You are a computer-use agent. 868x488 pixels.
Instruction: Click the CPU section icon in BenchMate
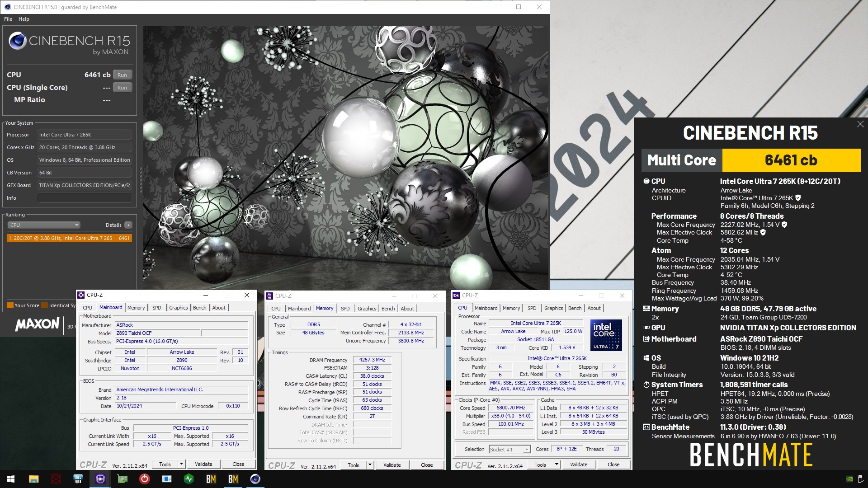point(646,181)
